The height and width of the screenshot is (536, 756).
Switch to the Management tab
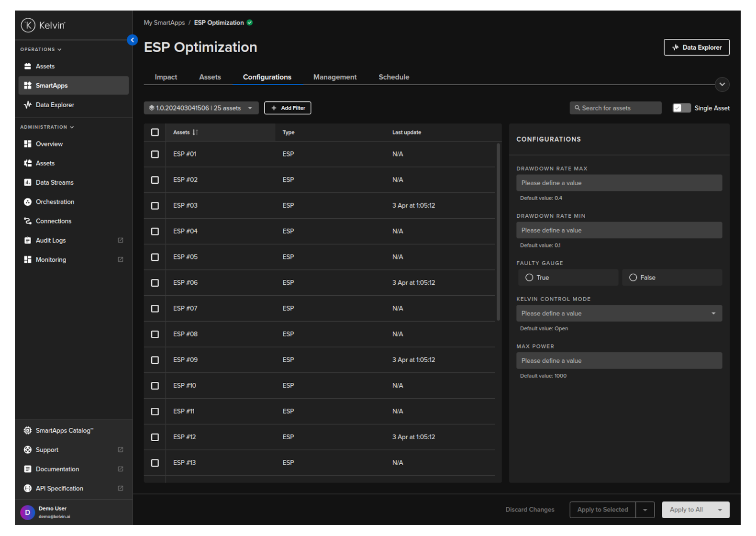pos(334,77)
